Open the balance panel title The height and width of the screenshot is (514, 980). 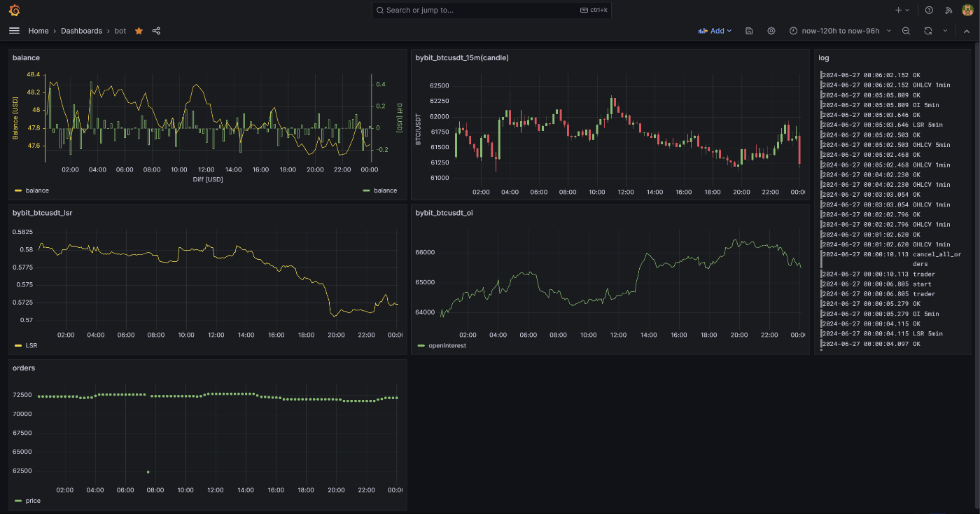click(26, 57)
